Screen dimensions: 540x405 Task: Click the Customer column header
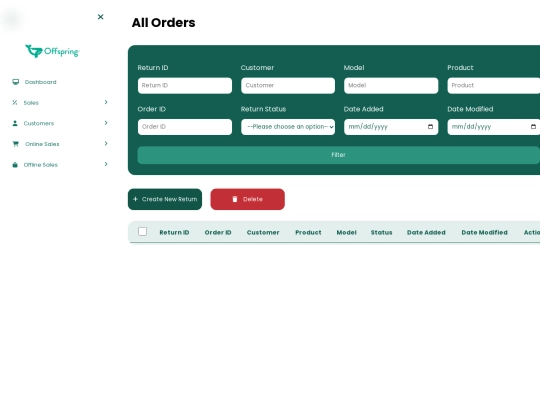pyautogui.click(x=263, y=232)
